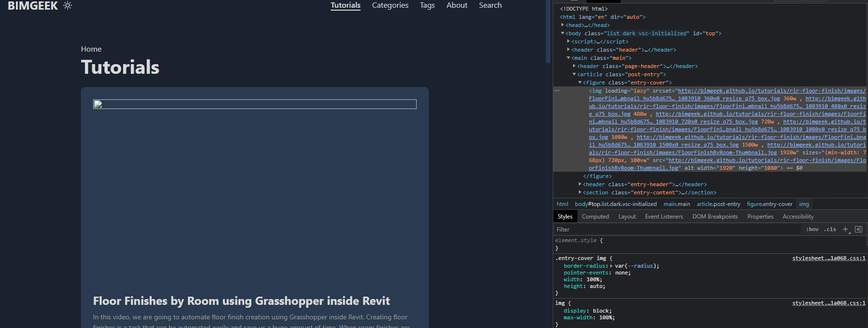
Task: Switch to the Computed tab
Action: pos(595,217)
